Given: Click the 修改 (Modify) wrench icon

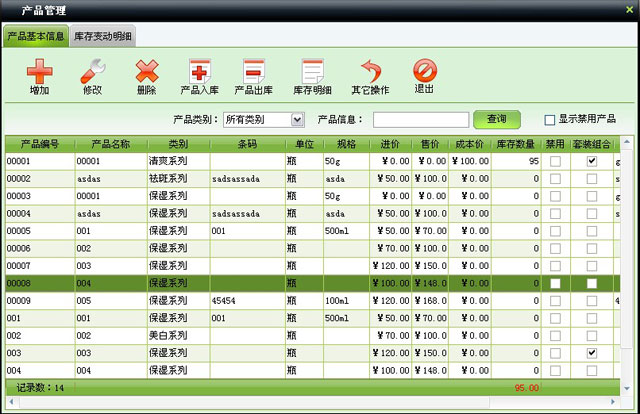Looking at the screenshot, I should tap(92, 71).
